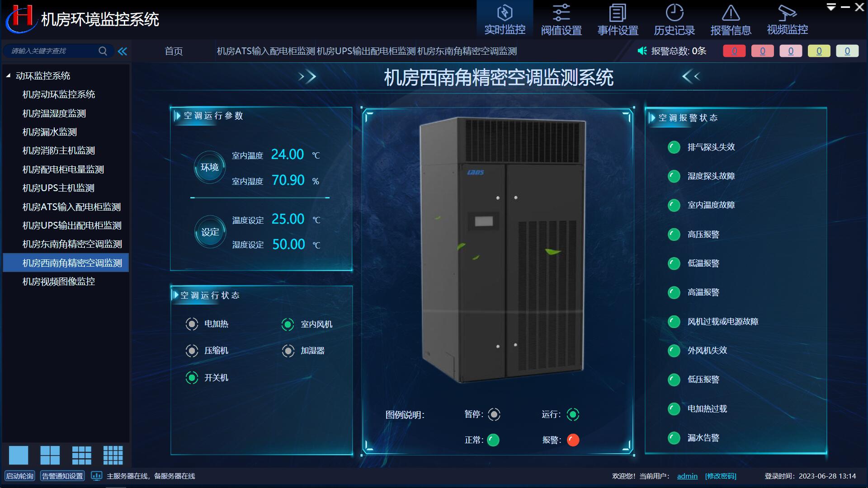
Task: Select the nine-pane grid layout icon
Action: (82, 455)
